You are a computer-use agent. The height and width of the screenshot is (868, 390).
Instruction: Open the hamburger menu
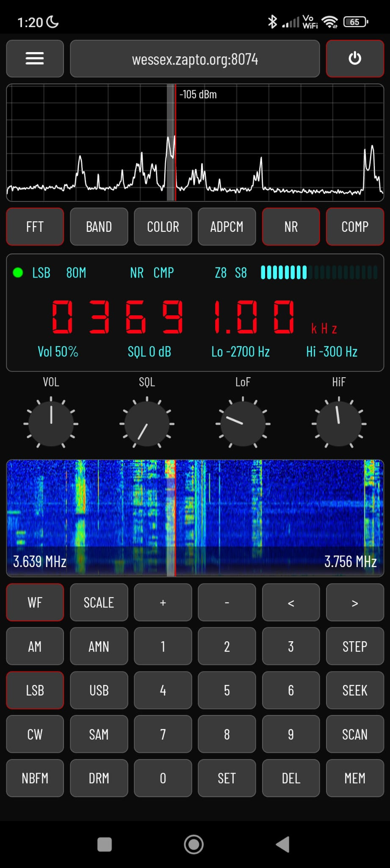[35, 58]
